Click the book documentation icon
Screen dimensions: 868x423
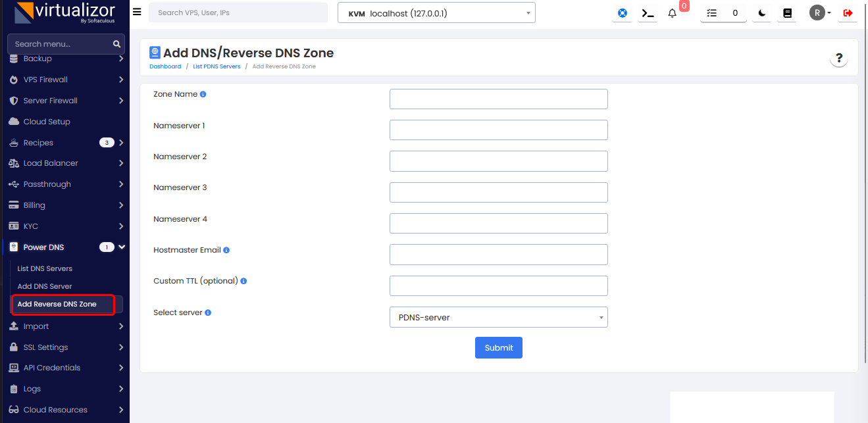click(787, 13)
